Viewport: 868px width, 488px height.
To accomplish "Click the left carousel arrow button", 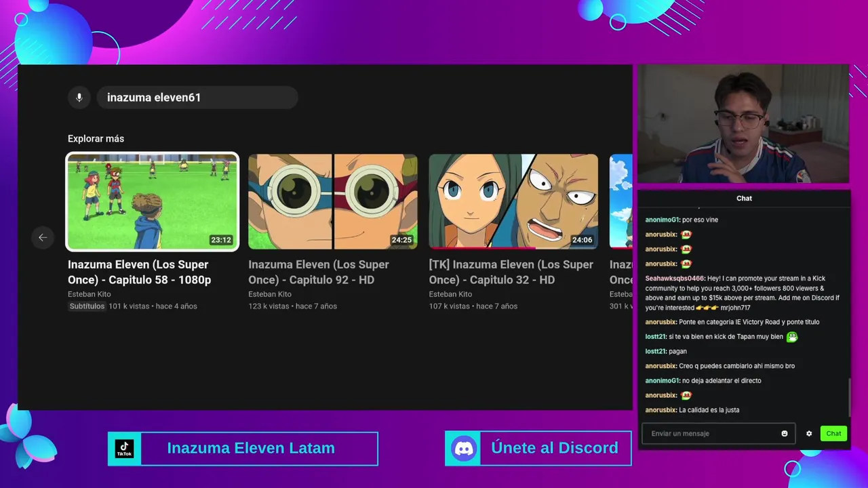I will pyautogui.click(x=43, y=237).
